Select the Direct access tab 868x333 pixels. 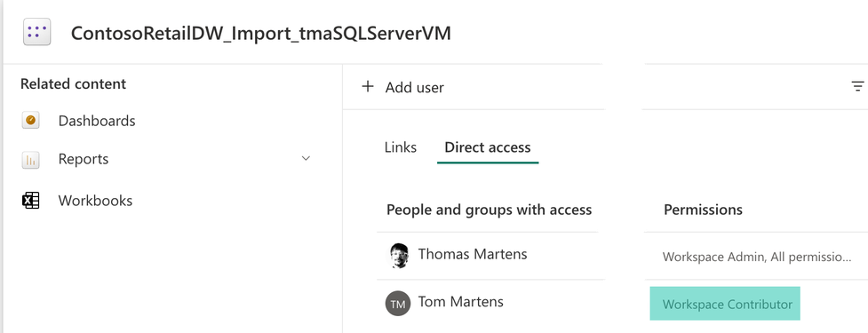(488, 147)
